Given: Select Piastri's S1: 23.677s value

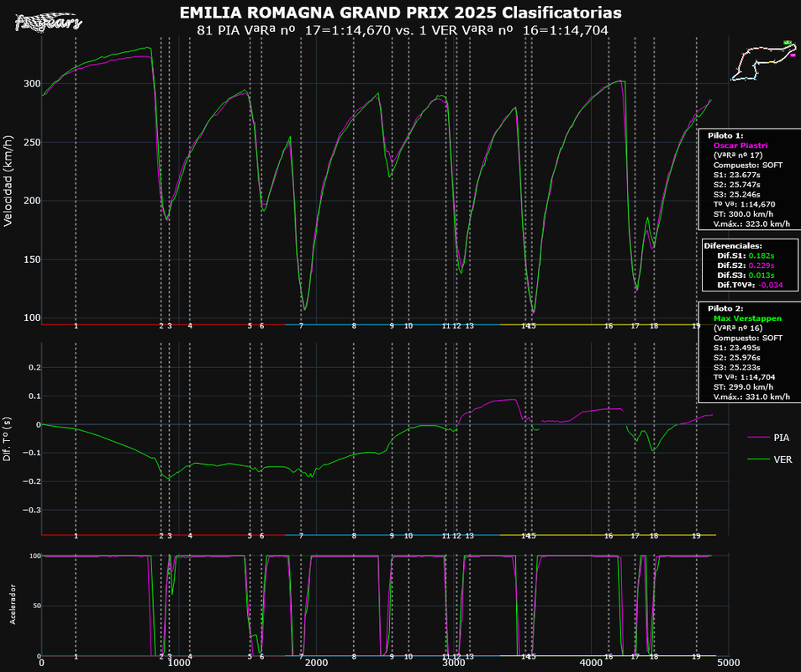Looking at the screenshot, I should click(x=736, y=176).
